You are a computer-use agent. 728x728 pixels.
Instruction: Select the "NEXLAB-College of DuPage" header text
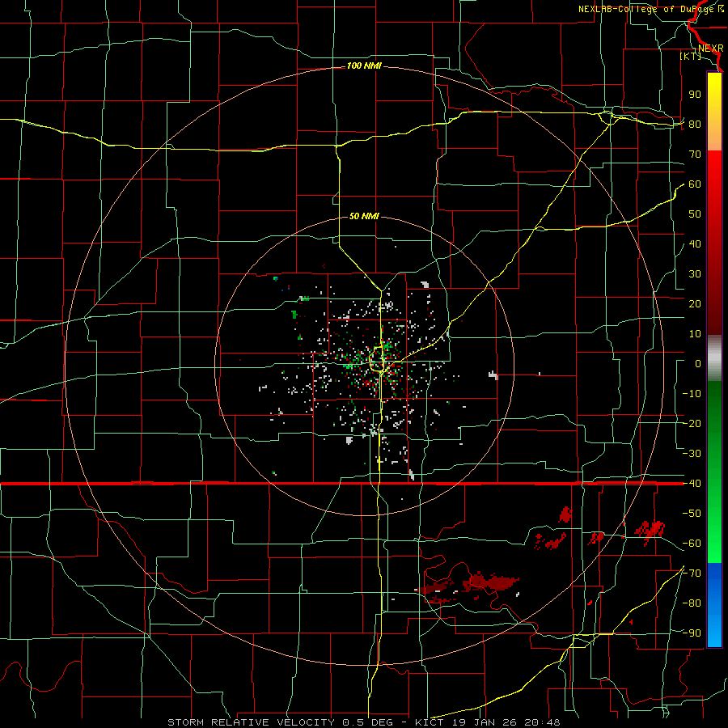click(x=646, y=9)
